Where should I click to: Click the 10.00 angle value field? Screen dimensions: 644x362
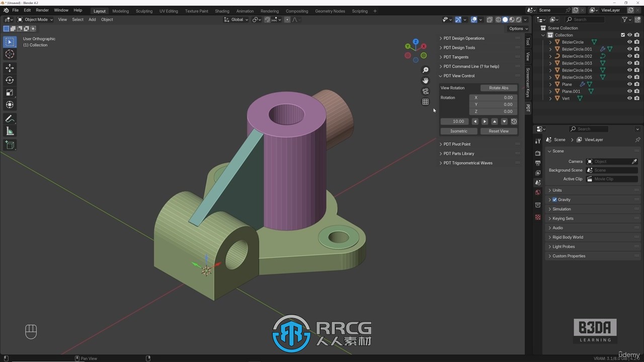click(x=454, y=121)
